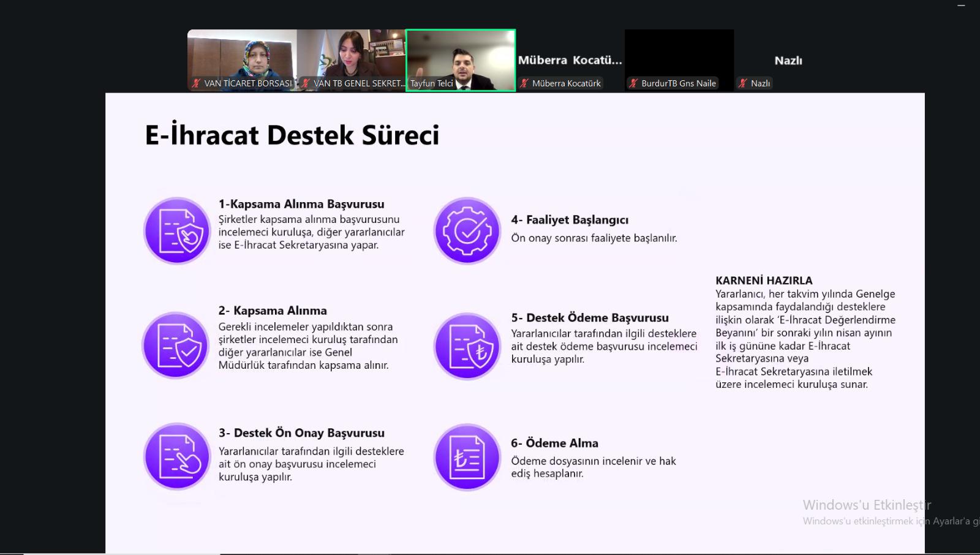Viewport: 980px width, 555px height.
Task: Click the Kapsama Alınma Başvurusu document-shield icon
Action: (177, 231)
